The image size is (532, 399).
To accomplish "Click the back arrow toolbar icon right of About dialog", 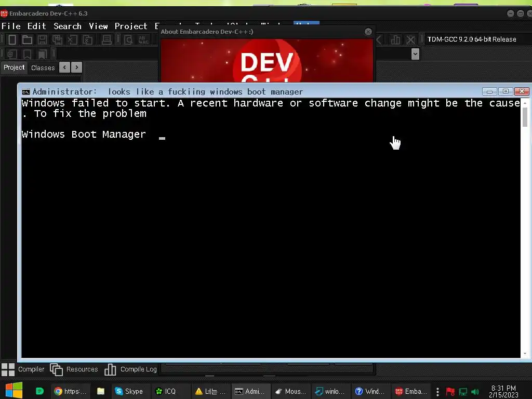I will (x=379, y=39).
